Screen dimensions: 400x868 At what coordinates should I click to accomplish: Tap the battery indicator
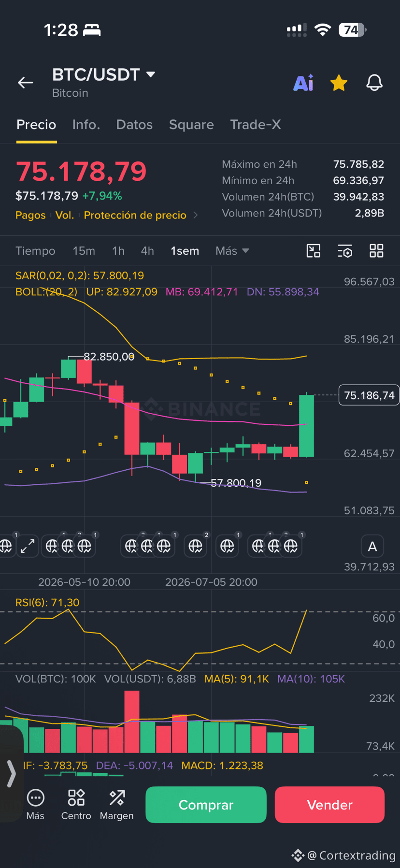pyautogui.click(x=352, y=30)
